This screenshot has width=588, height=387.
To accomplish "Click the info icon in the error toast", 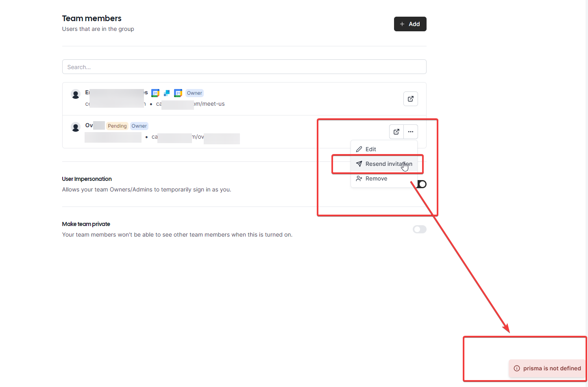I will (x=516, y=368).
